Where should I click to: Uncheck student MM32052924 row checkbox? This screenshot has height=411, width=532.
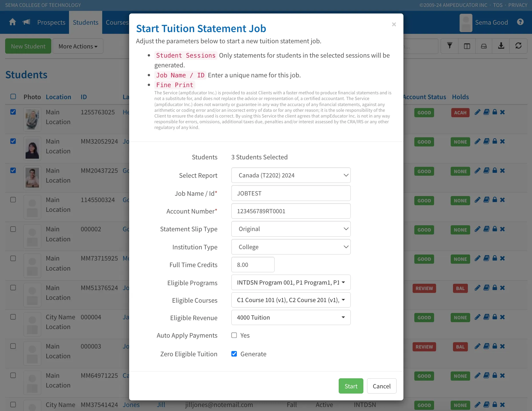13,141
